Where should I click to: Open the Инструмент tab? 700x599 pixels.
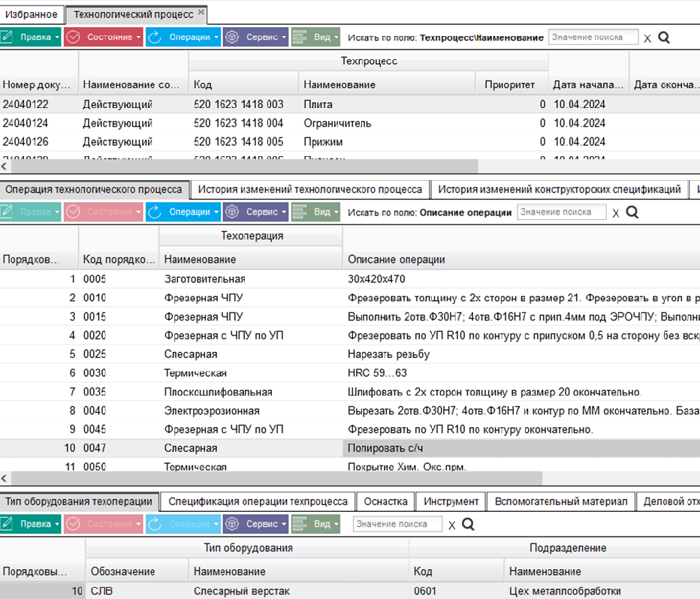pos(451,501)
